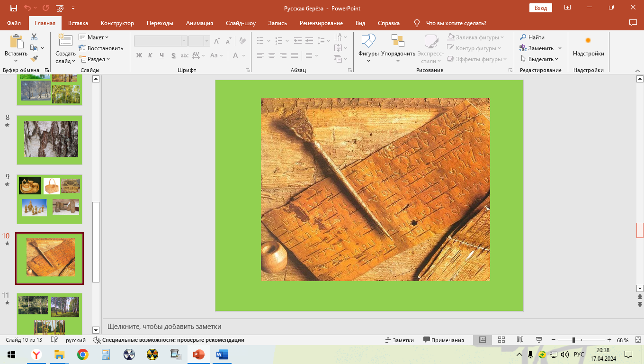Click the Восстановить reset button
Image resolution: width=644 pixels, height=364 pixels.
[101, 48]
